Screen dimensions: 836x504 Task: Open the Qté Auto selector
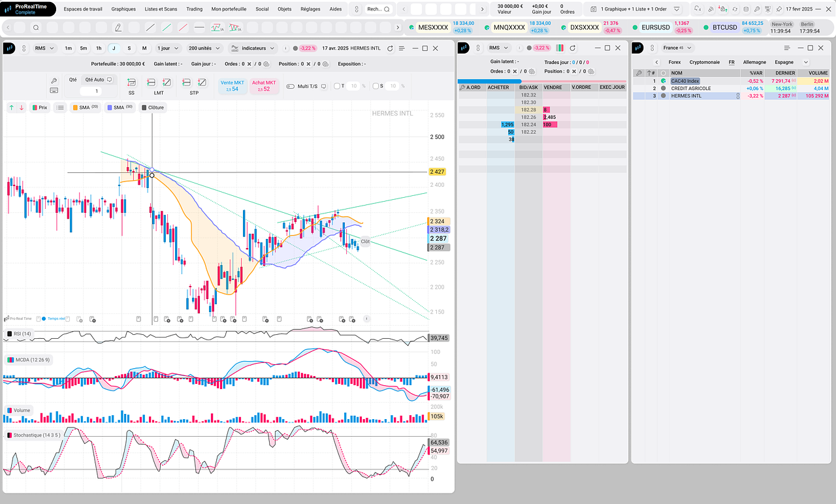point(99,80)
